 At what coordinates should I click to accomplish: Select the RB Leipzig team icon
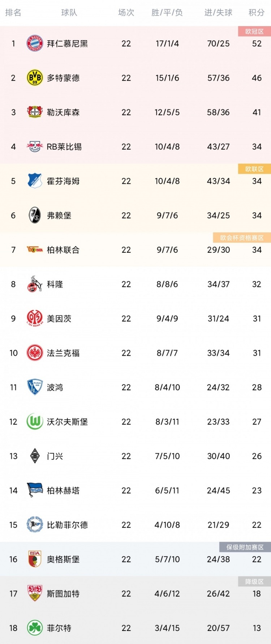pyautogui.click(x=35, y=146)
